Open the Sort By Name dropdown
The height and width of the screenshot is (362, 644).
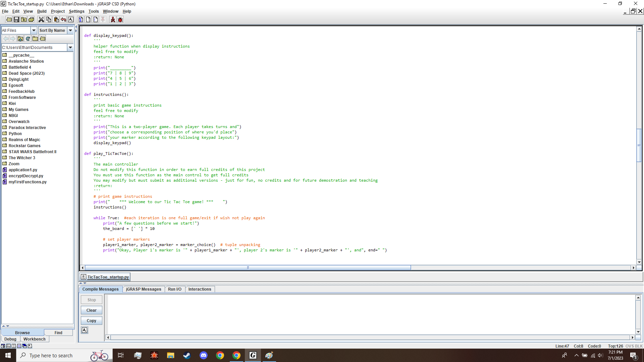(x=70, y=31)
